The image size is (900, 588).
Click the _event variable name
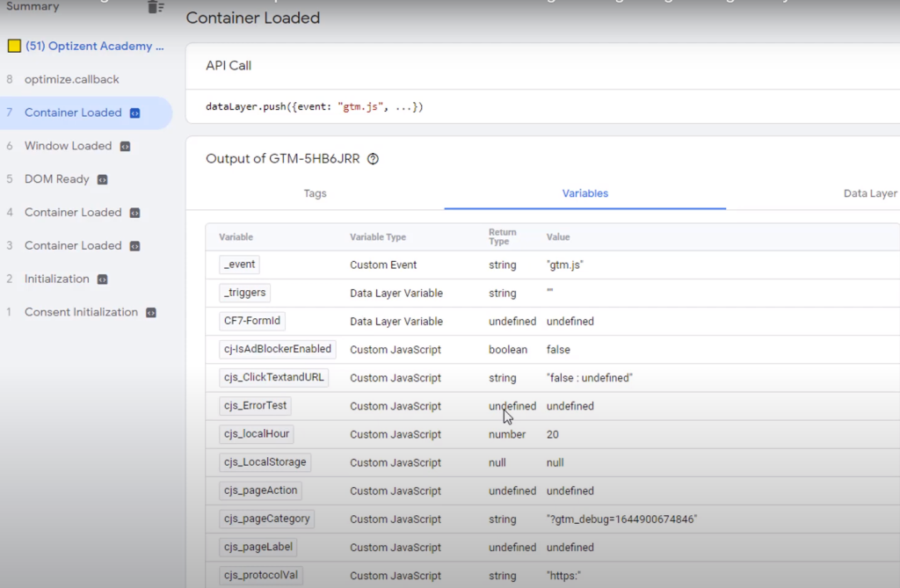[x=239, y=265]
